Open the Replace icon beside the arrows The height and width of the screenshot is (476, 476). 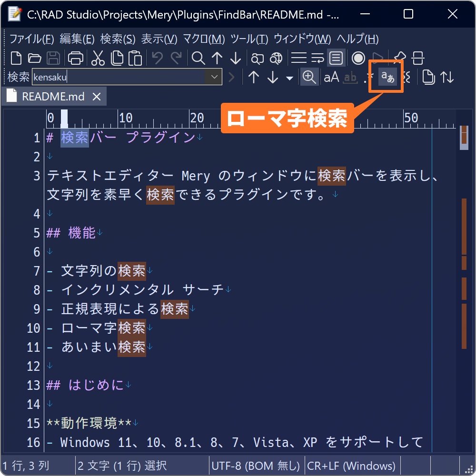click(257, 58)
